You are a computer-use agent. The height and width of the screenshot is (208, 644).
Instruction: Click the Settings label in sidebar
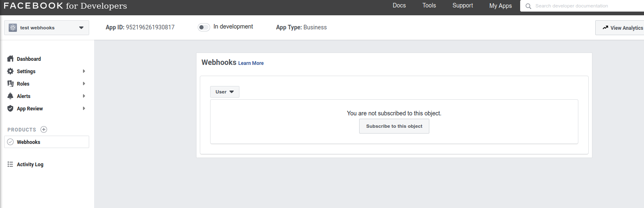[x=26, y=71]
